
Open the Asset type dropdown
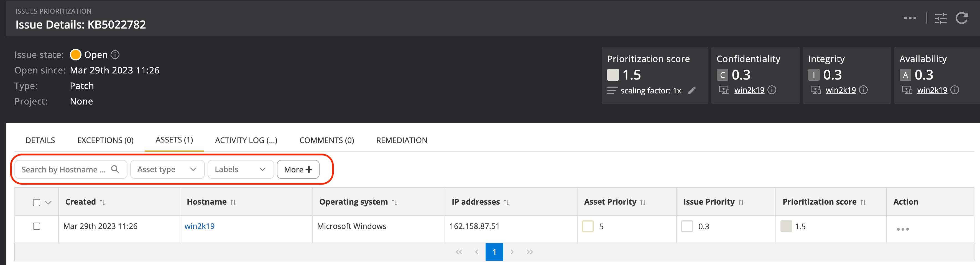tap(167, 169)
